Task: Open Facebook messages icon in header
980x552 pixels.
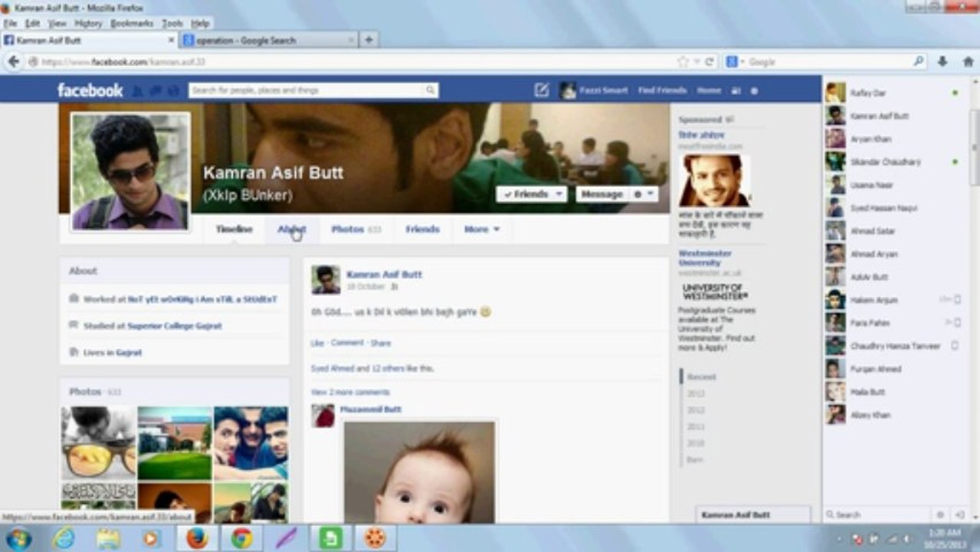Action: (x=156, y=90)
